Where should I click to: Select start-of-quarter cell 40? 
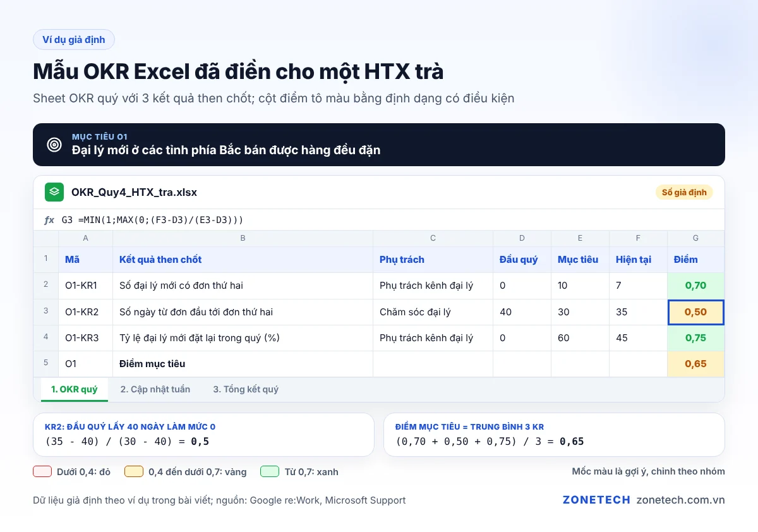click(x=522, y=312)
